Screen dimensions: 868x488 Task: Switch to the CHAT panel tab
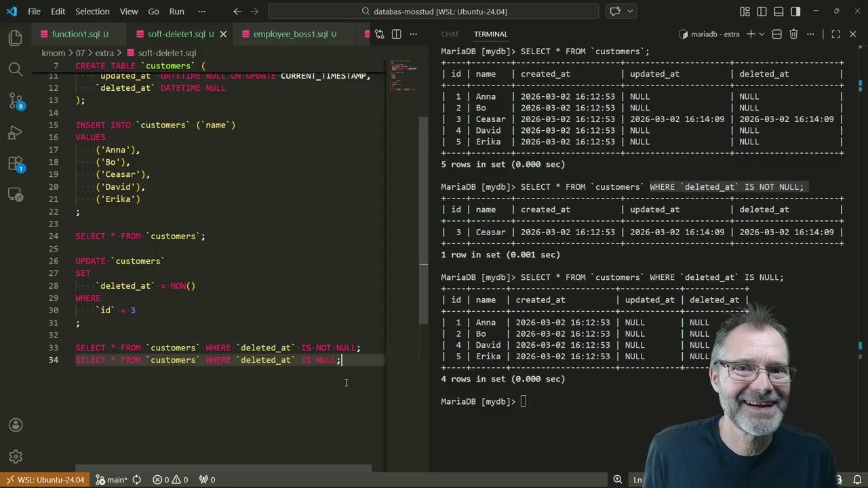click(x=450, y=34)
